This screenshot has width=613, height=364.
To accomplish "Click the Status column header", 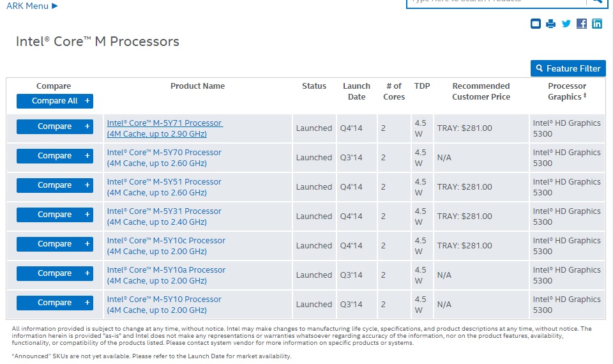I will pyautogui.click(x=314, y=86).
